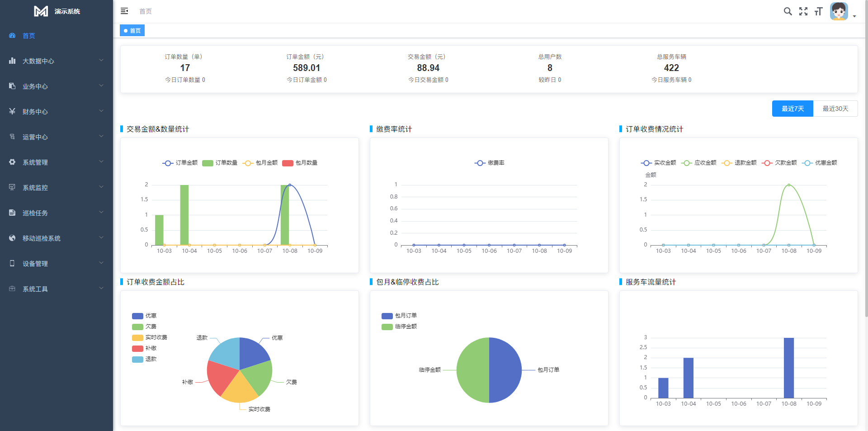Image resolution: width=868 pixels, height=431 pixels.
Task: Toggle 订单数量 legend in transaction chart
Action: tap(220, 163)
